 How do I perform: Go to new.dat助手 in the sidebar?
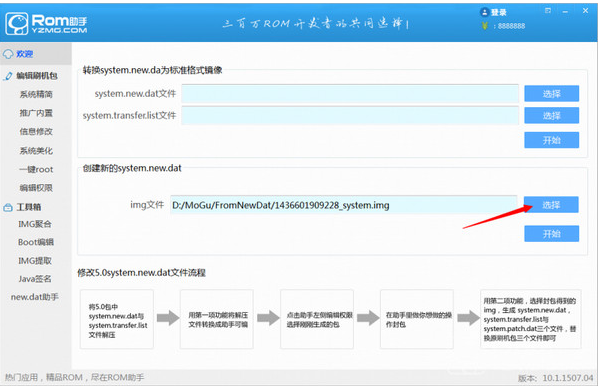(x=34, y=297)
